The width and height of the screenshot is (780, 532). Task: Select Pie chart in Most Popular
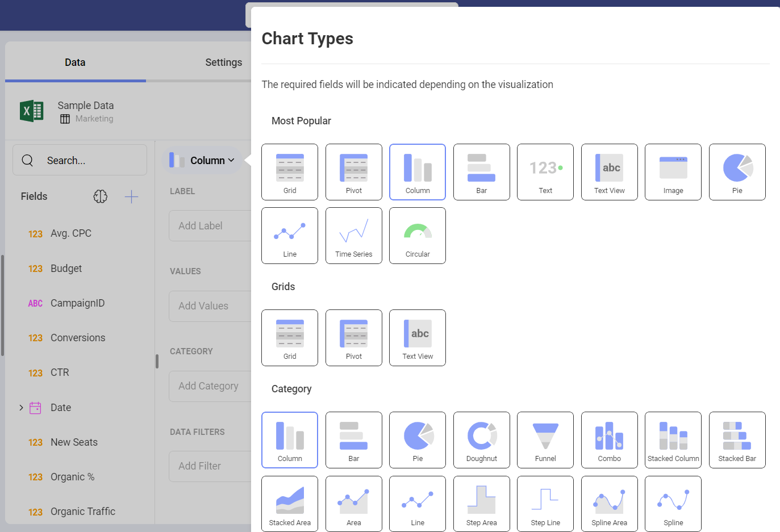737,172
